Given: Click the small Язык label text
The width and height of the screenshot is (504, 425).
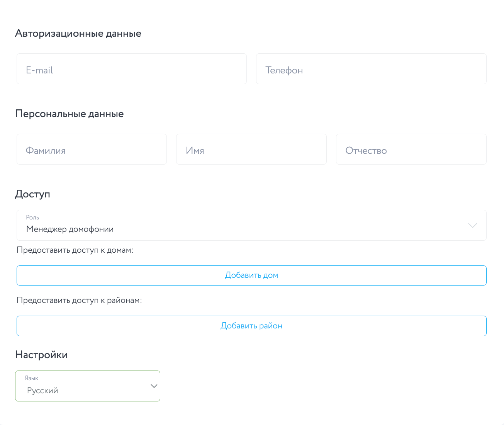Looking at the screenshot, I should point(31,378).
